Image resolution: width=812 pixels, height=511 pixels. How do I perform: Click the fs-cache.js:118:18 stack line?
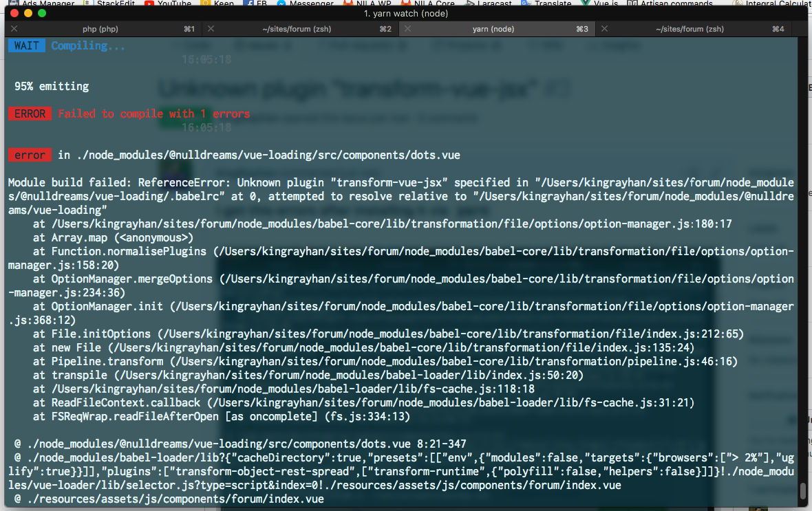coord(284,389)
